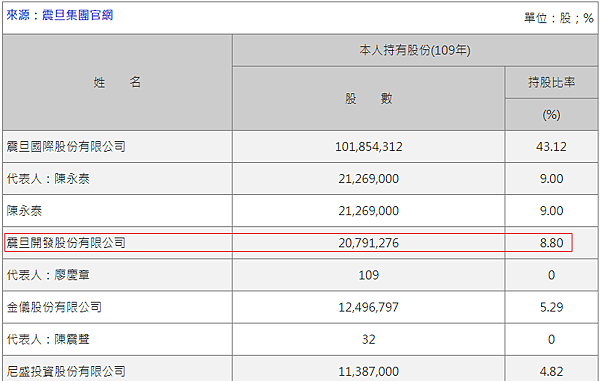
Task: Click the ratio value 8.80
Action: click(x=551, y=243)
